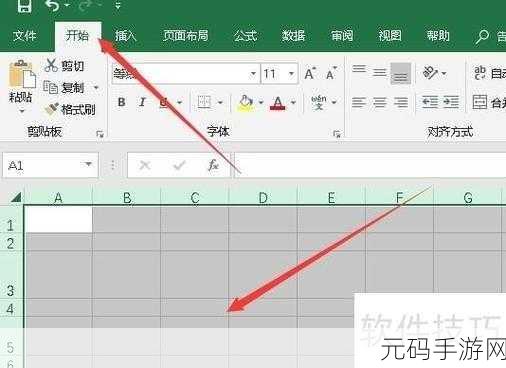
Task: Click the Select All corner triangle
Action: (x=16, y=197)
